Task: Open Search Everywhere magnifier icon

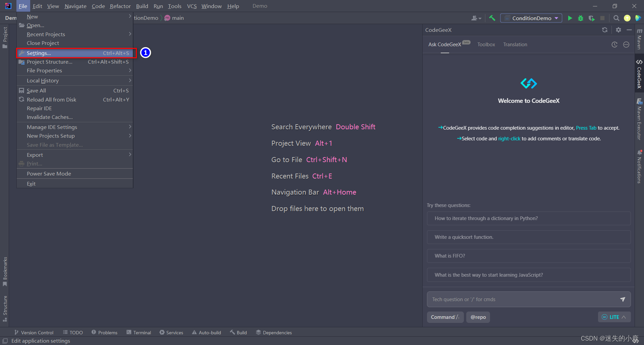Action: tap(616, 18)
